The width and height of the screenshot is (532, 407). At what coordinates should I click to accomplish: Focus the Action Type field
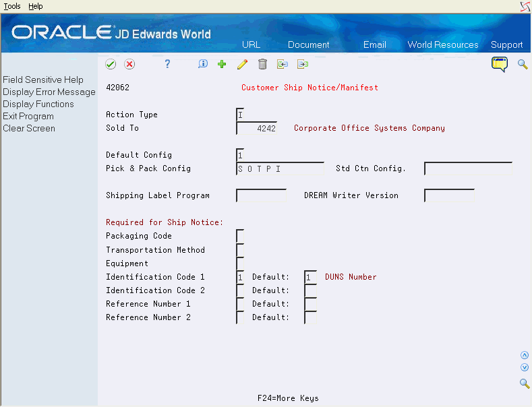tap(240, 115)
